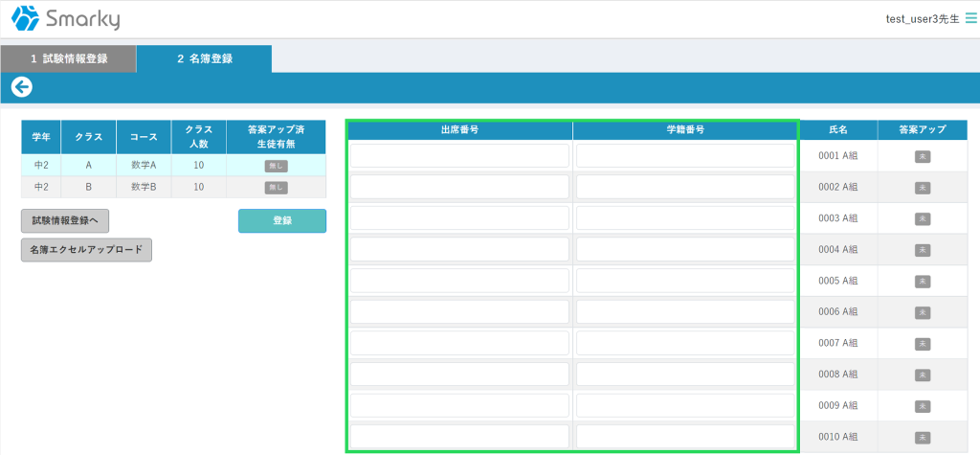Click the Smarky logo
980x455 pixels.
click(x=66, y=19)
